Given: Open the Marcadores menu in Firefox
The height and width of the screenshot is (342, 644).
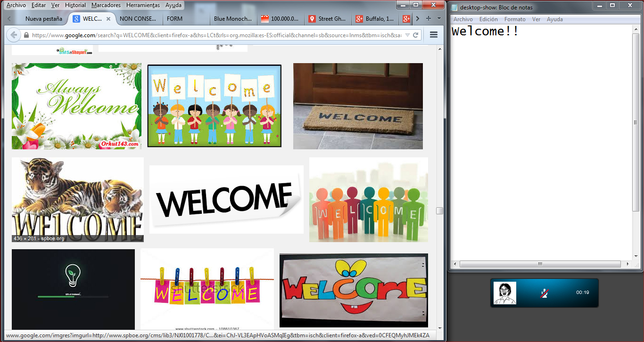Looking at the screenshot, I should point(106,5).
